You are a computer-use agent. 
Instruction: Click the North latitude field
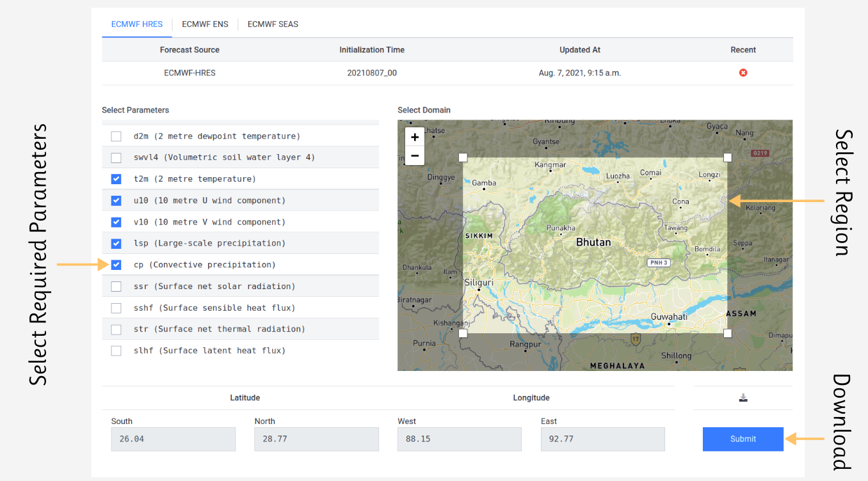[x=316, y=439]
